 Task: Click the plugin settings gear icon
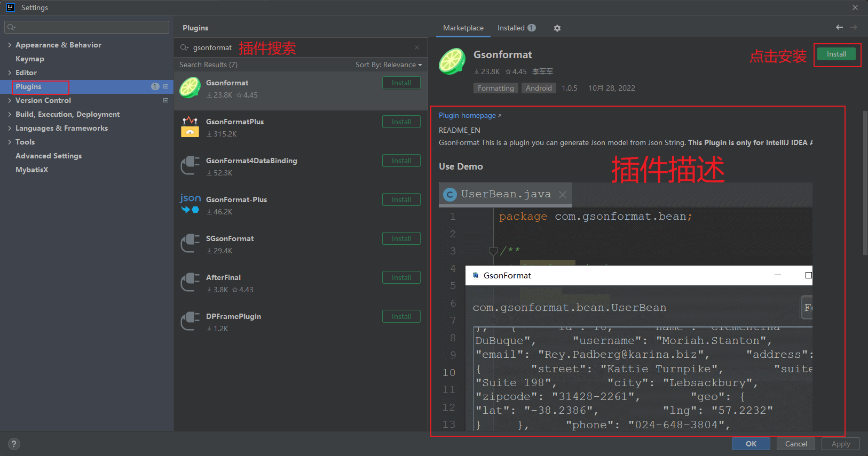coord(557,28)
